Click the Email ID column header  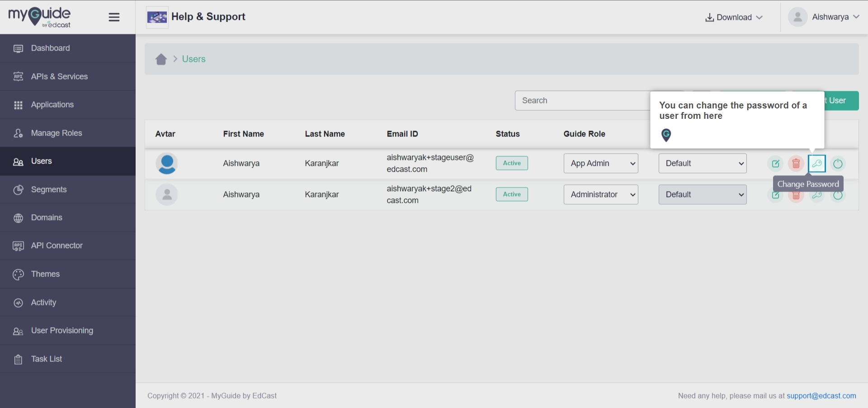pos(402,134)
